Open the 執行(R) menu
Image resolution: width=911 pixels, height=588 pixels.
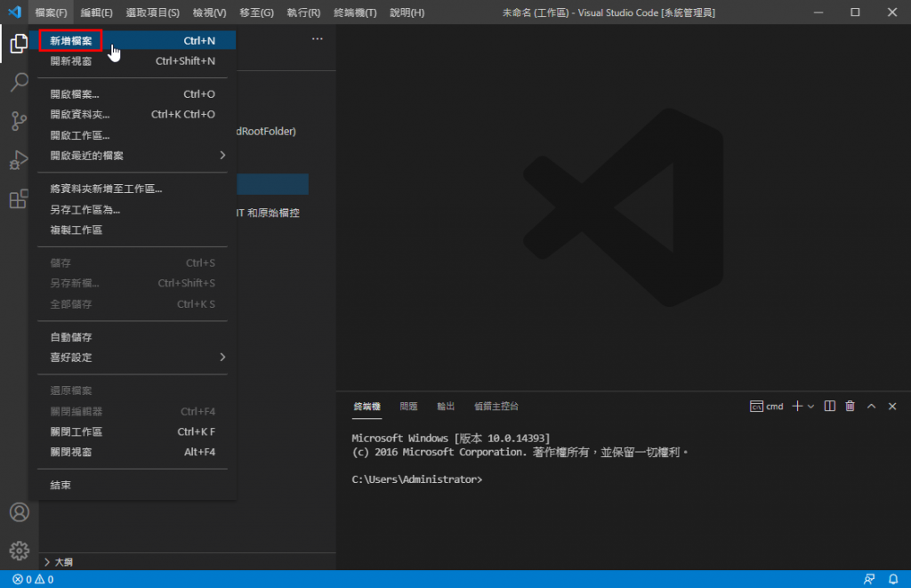304,12
